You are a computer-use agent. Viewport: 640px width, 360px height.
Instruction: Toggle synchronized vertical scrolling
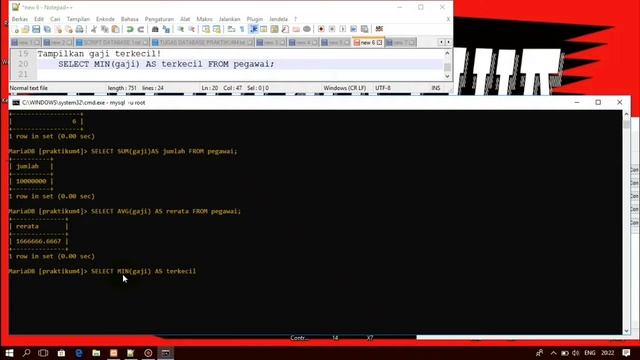coord(206,29)
